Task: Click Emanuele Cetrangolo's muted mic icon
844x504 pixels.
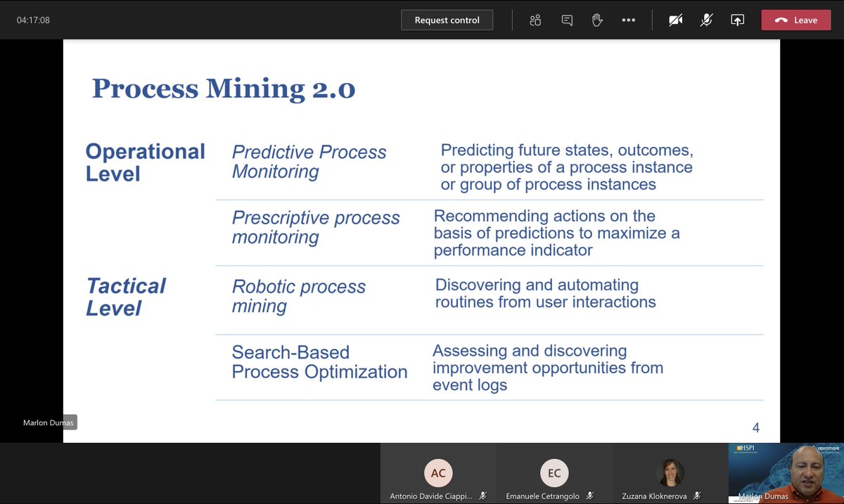Action: [x=591, y=496]
